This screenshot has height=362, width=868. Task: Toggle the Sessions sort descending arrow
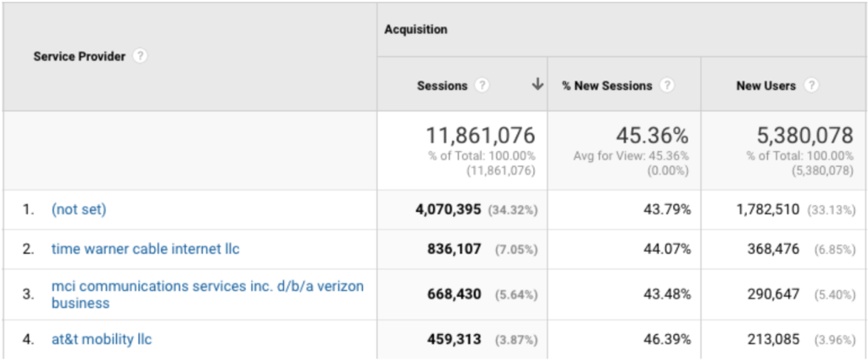tap(537, 85)
